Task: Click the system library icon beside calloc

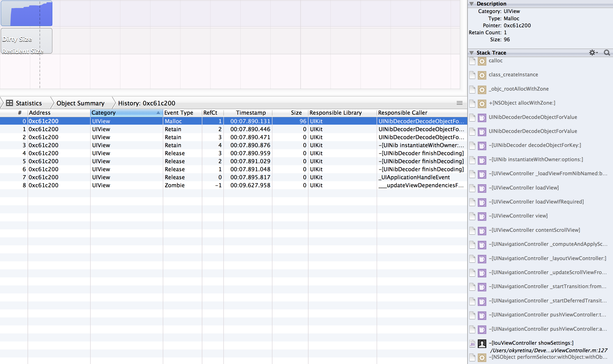Action: coord(482,61)
